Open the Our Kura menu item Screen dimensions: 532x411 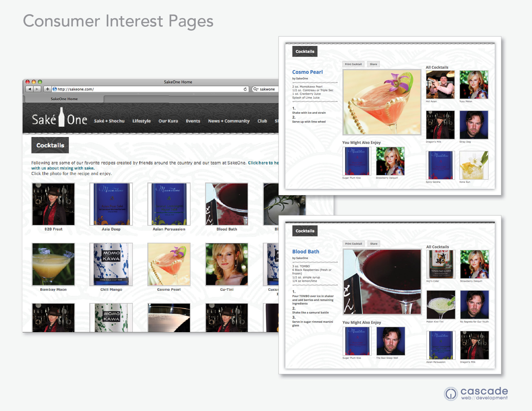point(168,121)
